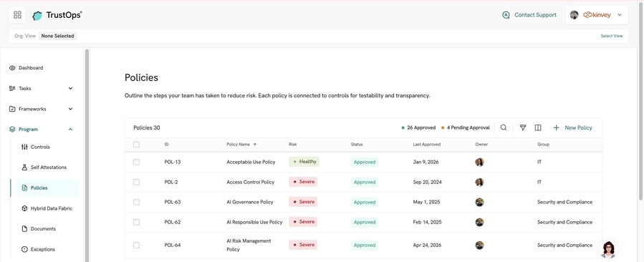Click the Hybrid Data Fabric cube icon

[x=24, y=208]
